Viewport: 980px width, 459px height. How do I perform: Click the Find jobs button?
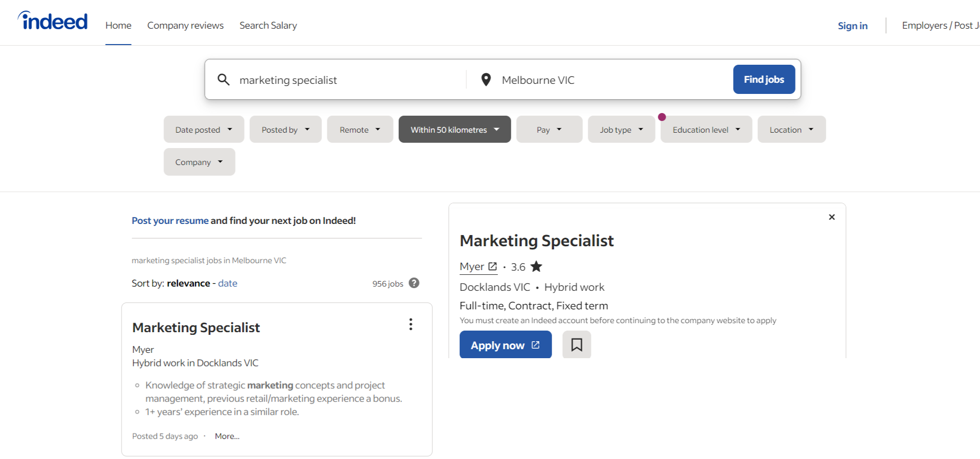764,79
